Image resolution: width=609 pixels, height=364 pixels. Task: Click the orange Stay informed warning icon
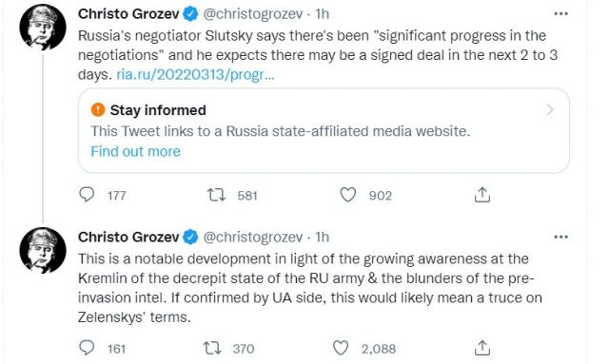98,110
